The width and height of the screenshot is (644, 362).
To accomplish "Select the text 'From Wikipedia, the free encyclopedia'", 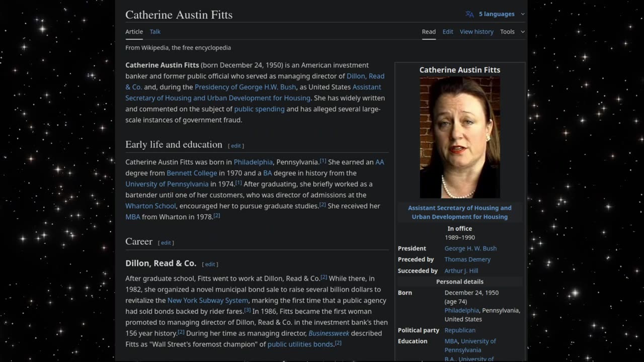I will pos(178,48).
